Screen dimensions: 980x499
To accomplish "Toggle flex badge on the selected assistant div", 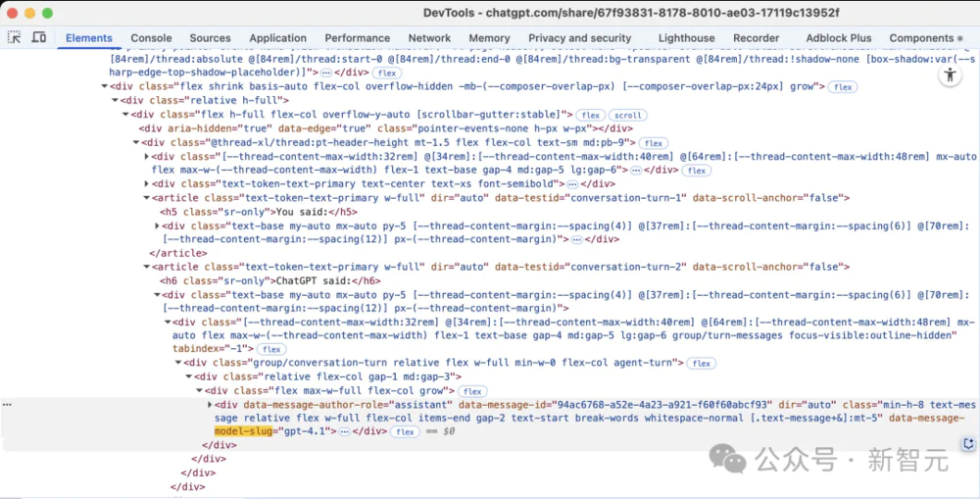I will coord(405,431).
